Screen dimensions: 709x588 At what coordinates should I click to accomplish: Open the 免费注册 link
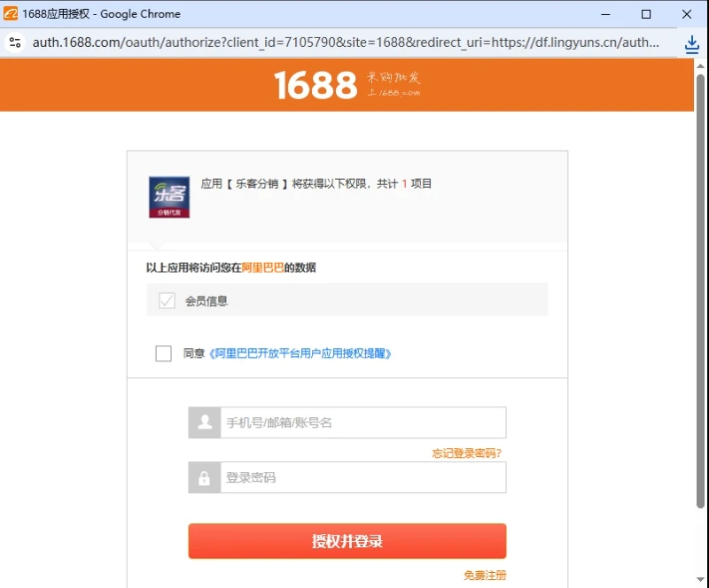click(485, 575)
